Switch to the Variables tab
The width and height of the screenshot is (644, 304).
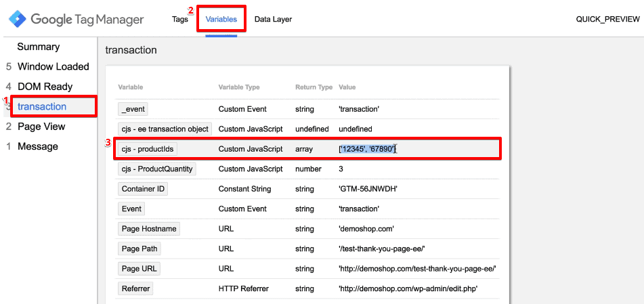(x=221, y=20)
